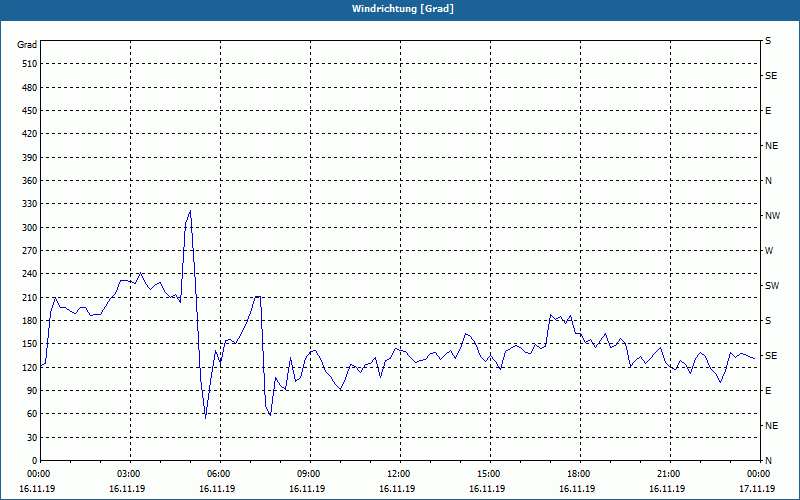800x500 pixels.
Task: Click the '16.11.19' date under 12:00
Action: click(397, 489)
